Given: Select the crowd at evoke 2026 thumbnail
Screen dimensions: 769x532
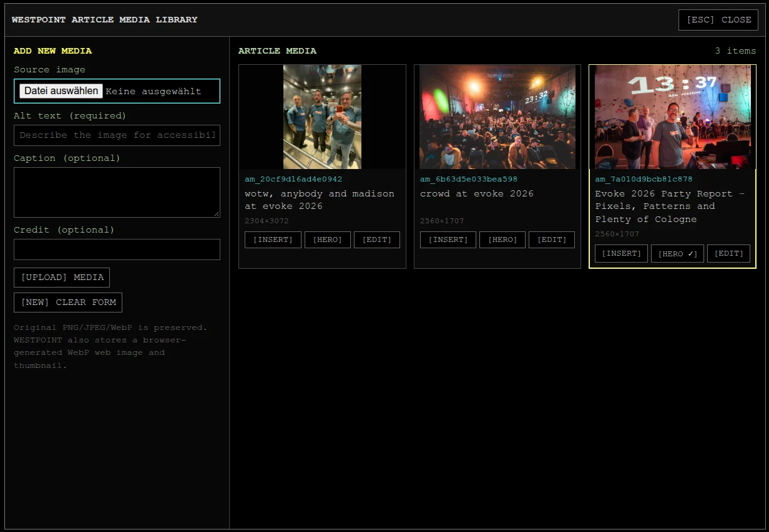Looking at the screenshot, I should tap(497, 117).
